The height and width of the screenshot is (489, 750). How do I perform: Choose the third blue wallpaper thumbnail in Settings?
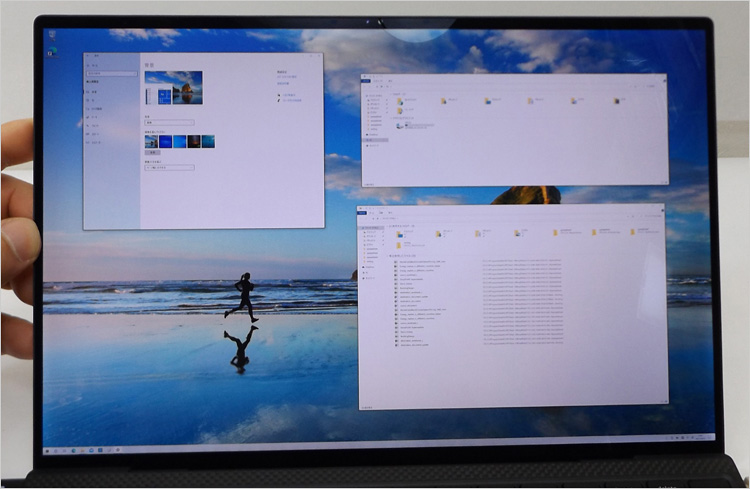(x=180, y=142)
